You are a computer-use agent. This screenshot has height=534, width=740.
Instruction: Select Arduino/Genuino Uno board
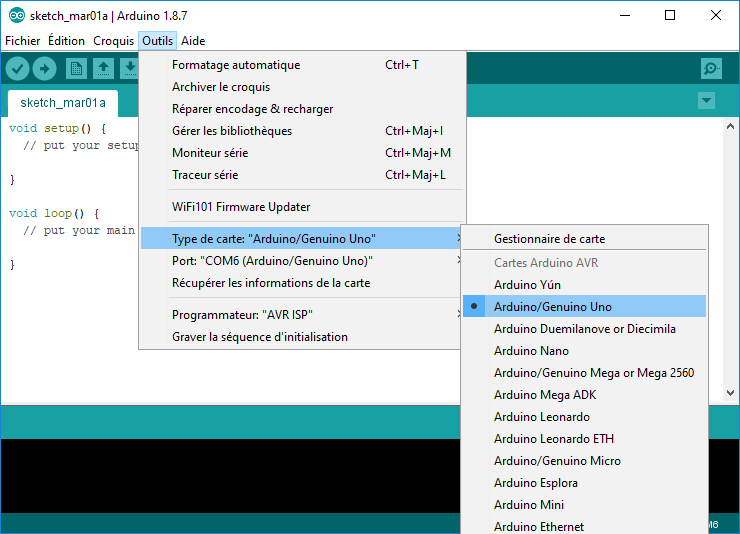[x=584, y=307]
